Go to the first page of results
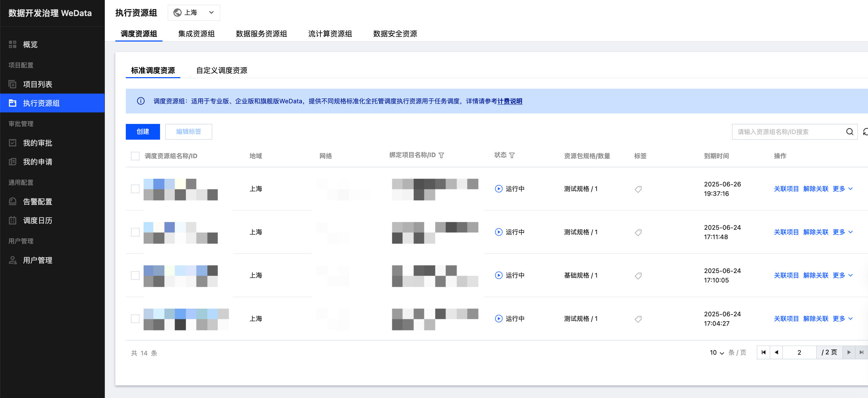Image resolution: width=868 pixels, height=398 pixels. click(764, 352)
